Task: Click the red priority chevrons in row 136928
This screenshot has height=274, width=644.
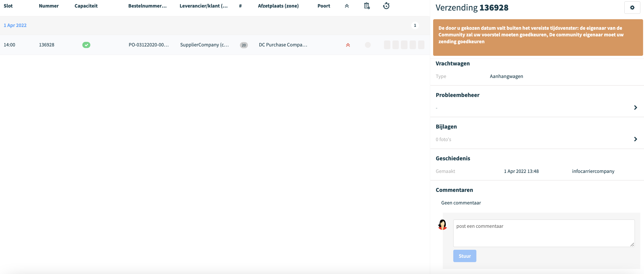Action: (x=348, y=45)
